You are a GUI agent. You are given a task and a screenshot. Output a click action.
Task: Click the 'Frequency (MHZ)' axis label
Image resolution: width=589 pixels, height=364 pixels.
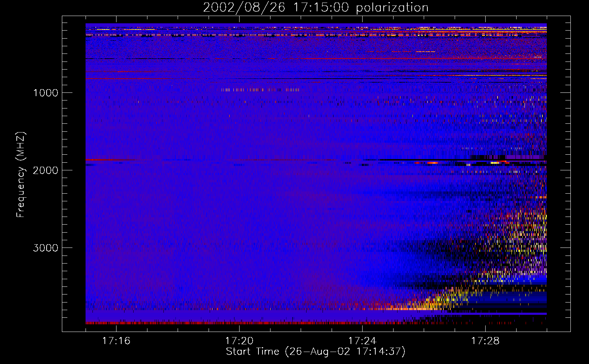coord(21,175)
